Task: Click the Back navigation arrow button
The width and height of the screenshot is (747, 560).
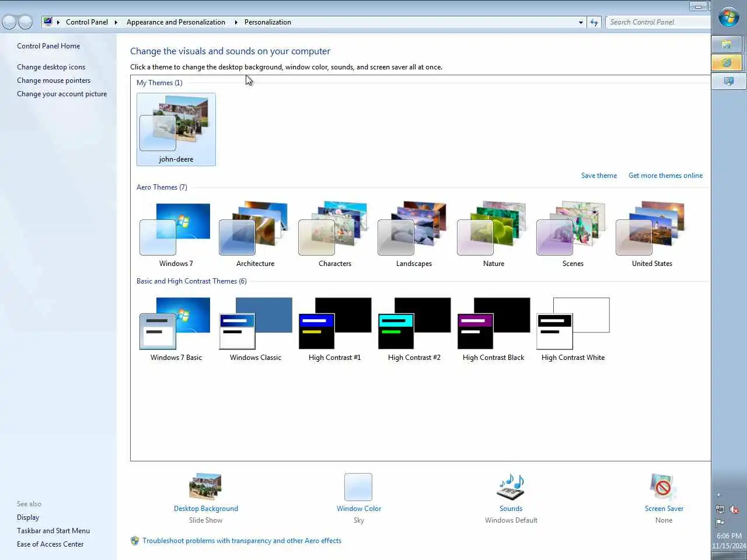Action: (9, 22)
